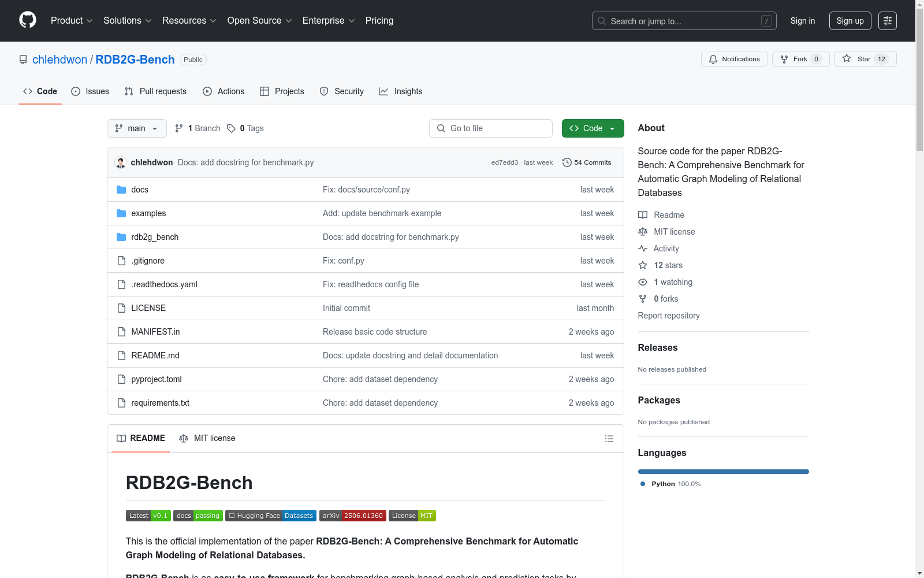This screenshot has height=578, width=924.
Task: Click the Sign in link
Action: click(803, 21)
